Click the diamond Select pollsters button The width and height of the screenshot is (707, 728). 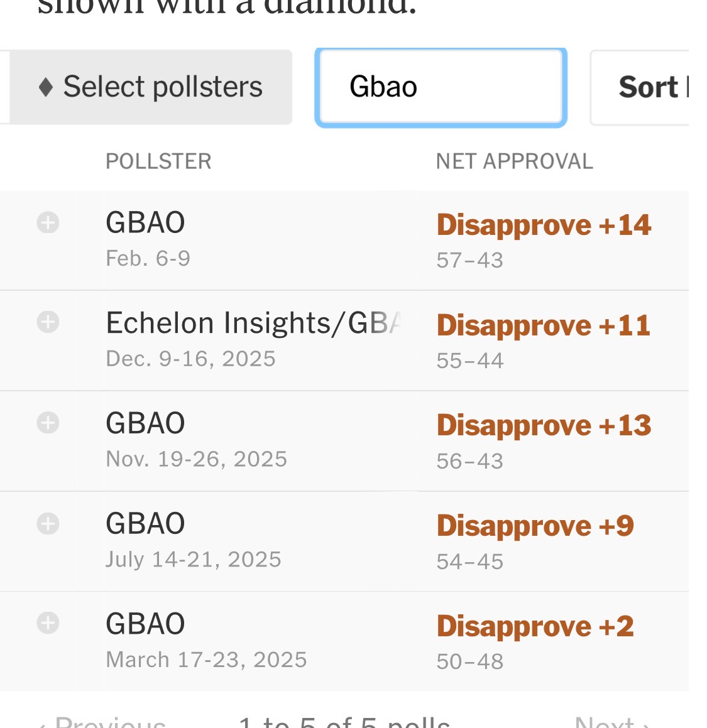[x=151, y=87]
